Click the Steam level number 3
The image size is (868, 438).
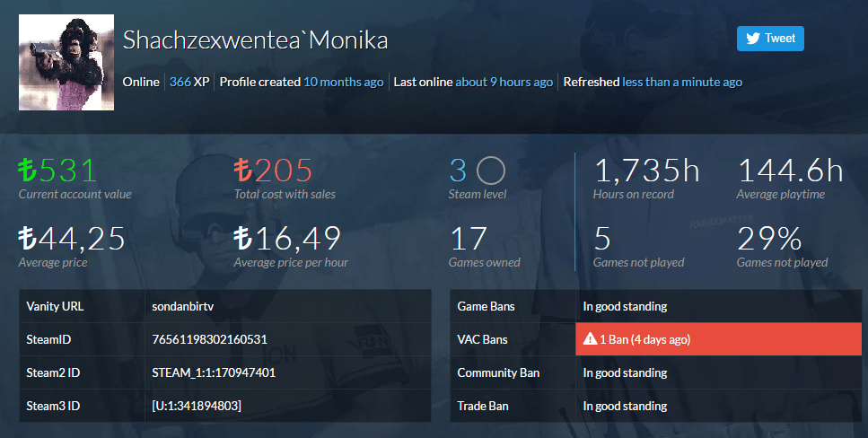point(458,171)
